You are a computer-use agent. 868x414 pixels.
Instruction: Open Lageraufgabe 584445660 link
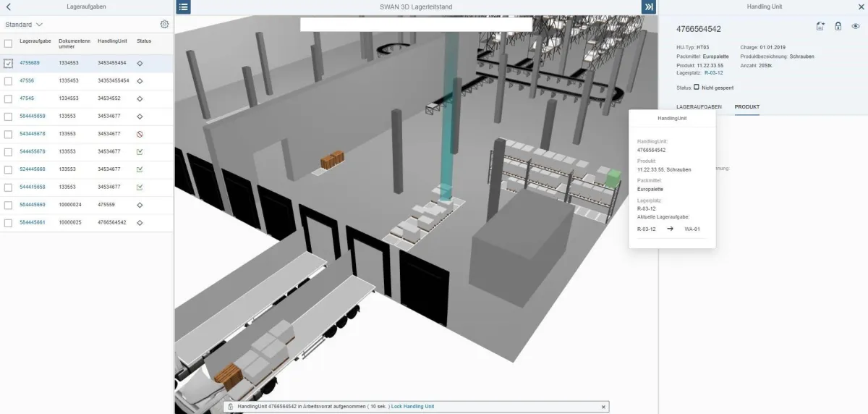coord(33,205)
